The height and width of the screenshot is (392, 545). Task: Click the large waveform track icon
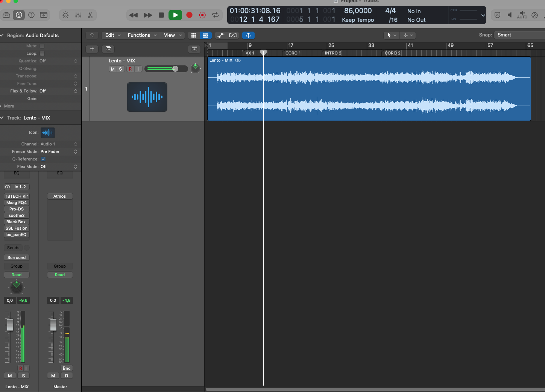(x=147, y=97)
